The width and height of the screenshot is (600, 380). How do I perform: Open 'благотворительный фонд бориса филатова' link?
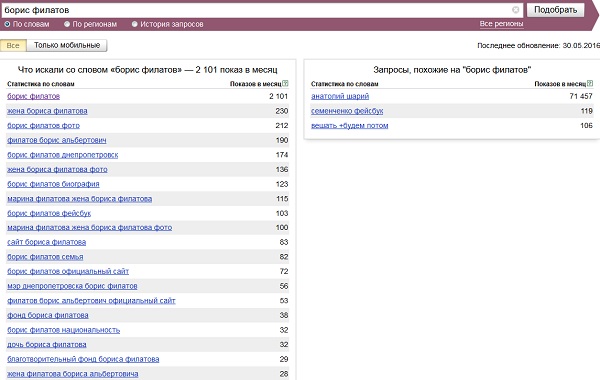coord(83,359)
